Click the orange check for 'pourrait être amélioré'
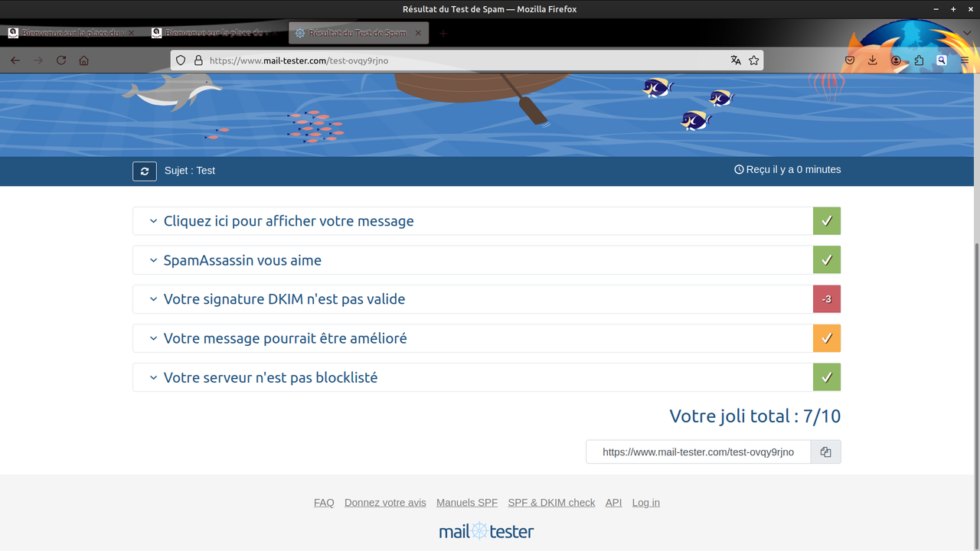This screenshot has height=551, width=980. 827,338
